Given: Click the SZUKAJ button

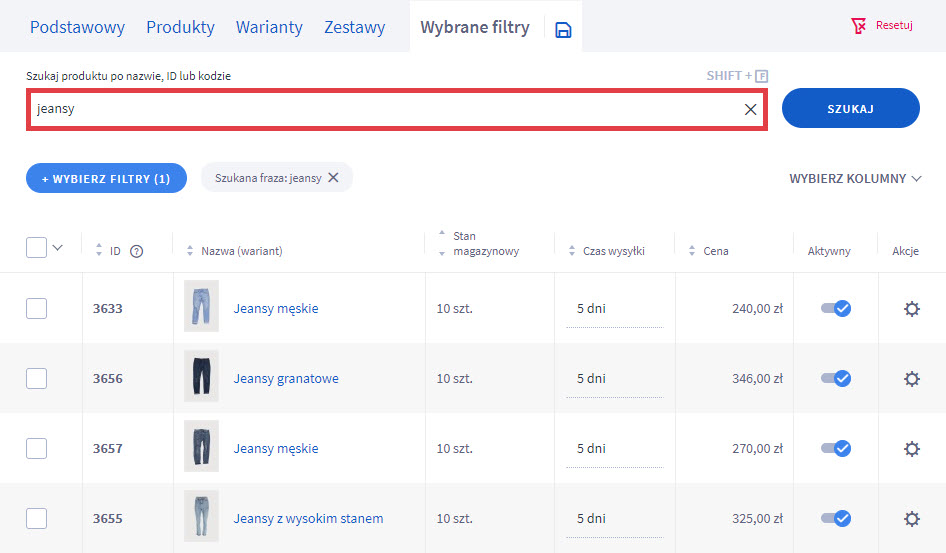Looking at the screenshot, I should (x=851, y=109).
